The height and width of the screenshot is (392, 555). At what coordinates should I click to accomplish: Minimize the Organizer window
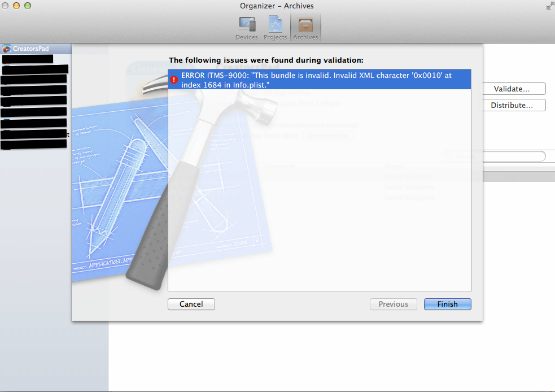click(x=16, y=6)
